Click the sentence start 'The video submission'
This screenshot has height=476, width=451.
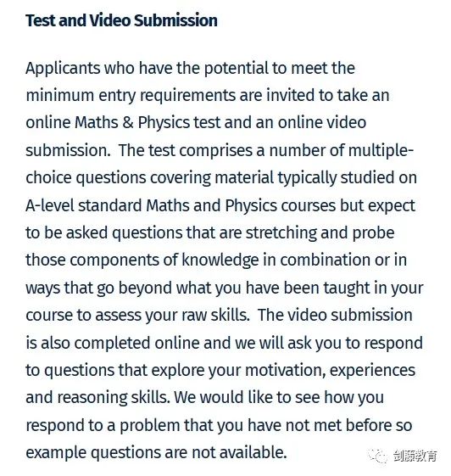point(335,316)
